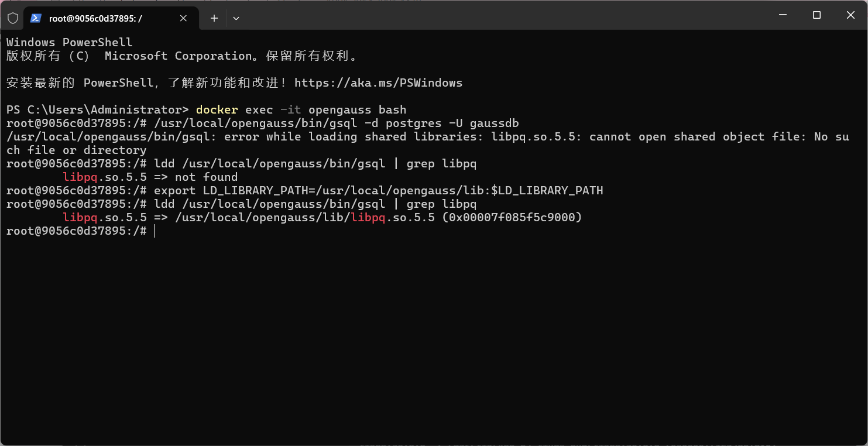This screenshot has width=868, height=446.
Task: Click the X icon on the root@9056c0d37895 tab
Action: [x=183, y=18]
